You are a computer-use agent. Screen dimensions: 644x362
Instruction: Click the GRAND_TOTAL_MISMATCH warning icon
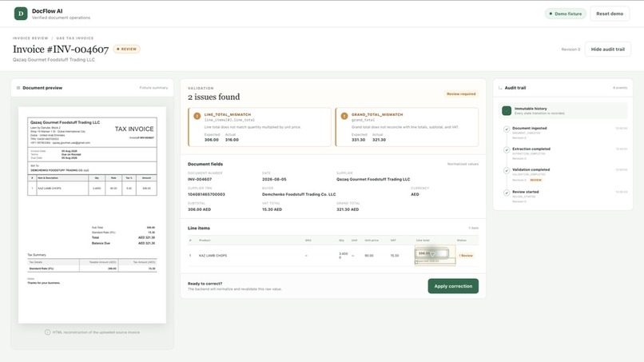(x=344, y=117)
